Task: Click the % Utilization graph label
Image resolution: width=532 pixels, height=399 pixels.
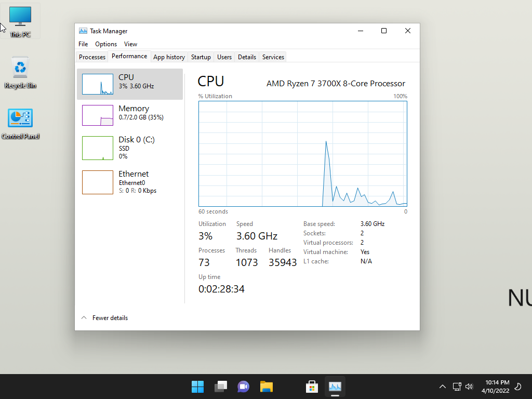Action: pos(215,96)
